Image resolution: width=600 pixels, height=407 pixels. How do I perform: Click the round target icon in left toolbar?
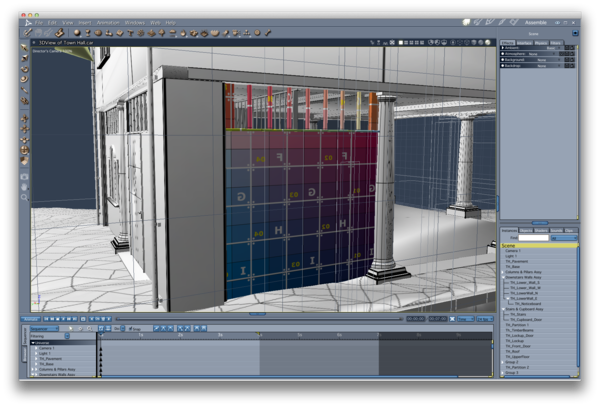point(24,150)
